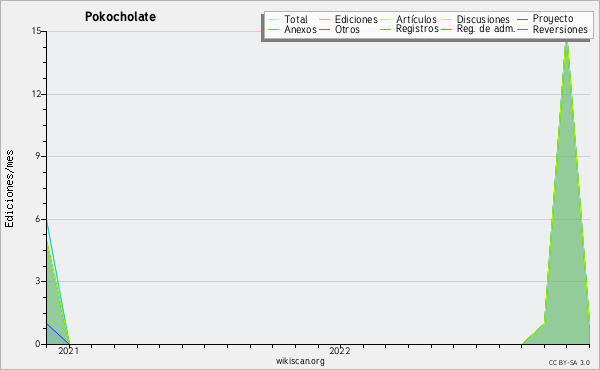
Task: Select the Discusiones legend label
Action: click(x=483, y=20)
